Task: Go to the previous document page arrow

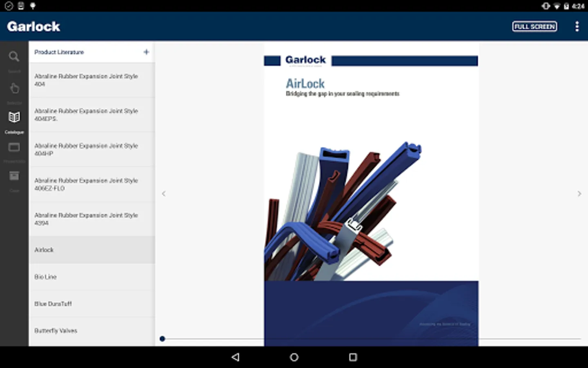Action: pos(164,194)
